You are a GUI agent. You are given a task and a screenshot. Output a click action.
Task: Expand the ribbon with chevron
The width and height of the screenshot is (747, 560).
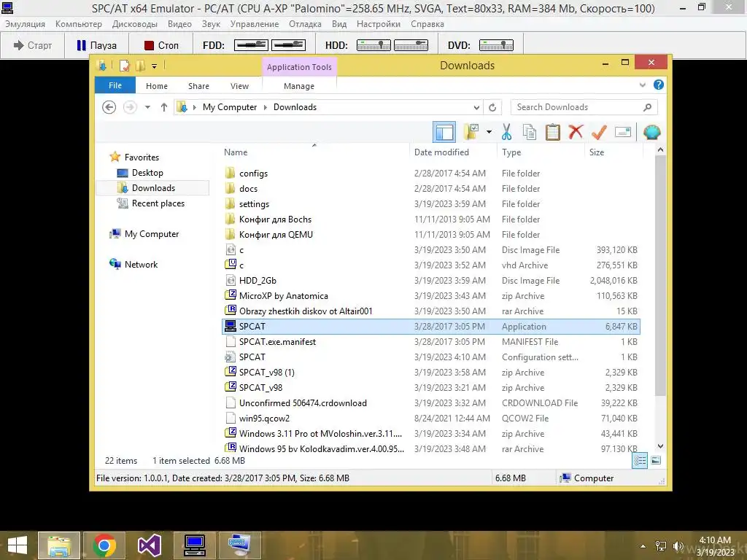(642, 85)
